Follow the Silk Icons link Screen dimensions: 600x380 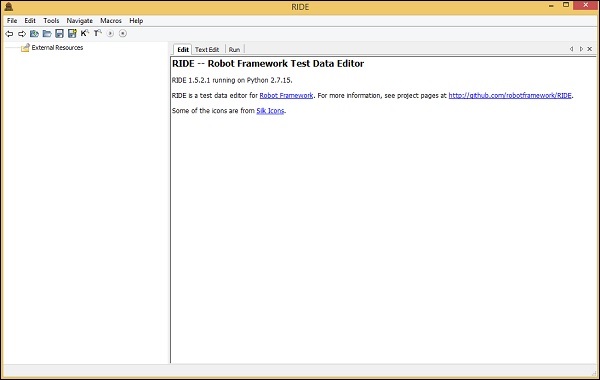270,111
